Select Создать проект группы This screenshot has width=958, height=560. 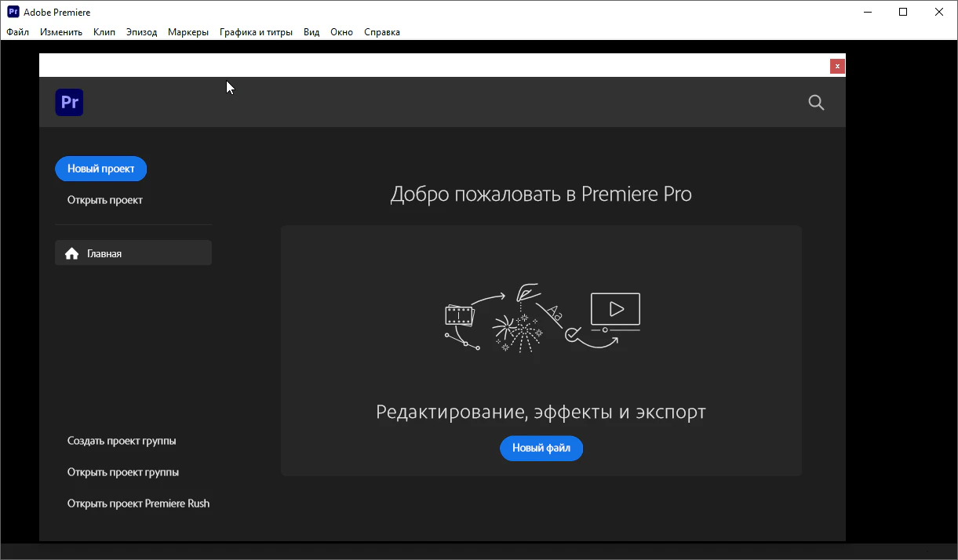pyautogui.click(x=122, y=441)
